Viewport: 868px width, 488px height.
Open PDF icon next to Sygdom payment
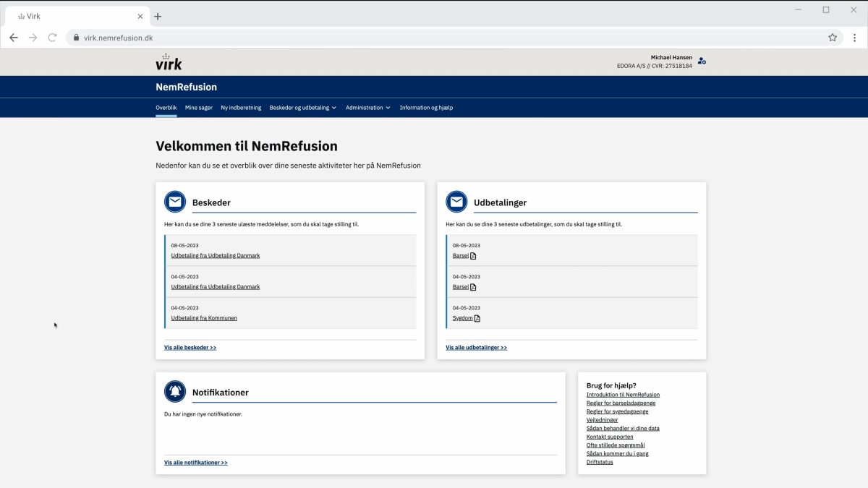[477, 318]
